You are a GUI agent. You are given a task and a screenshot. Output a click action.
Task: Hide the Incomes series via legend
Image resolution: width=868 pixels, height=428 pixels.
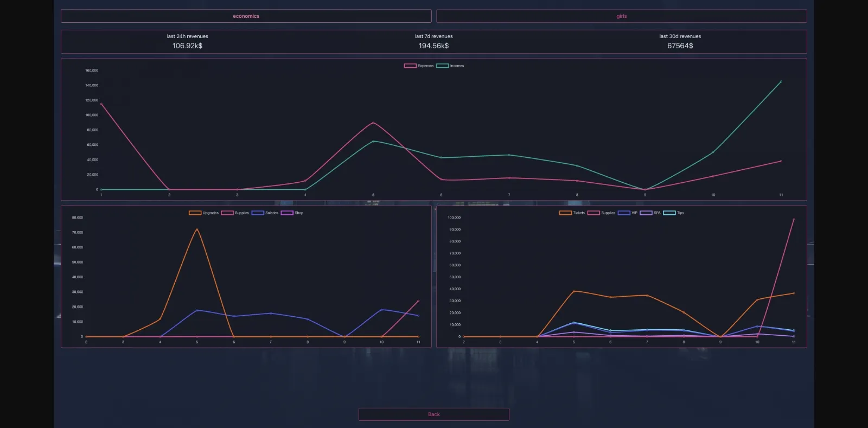click(450, 66)
